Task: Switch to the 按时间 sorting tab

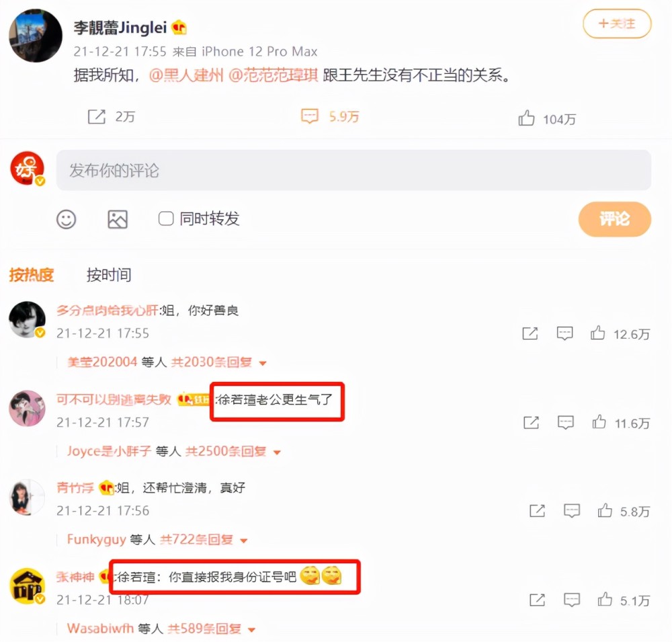Action: pos(109,274)
